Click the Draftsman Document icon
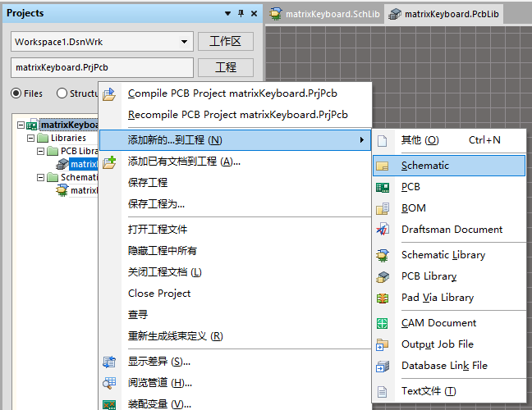Image resolution: width=532 pixels, height=410 pixels. (x=383, y=230)
